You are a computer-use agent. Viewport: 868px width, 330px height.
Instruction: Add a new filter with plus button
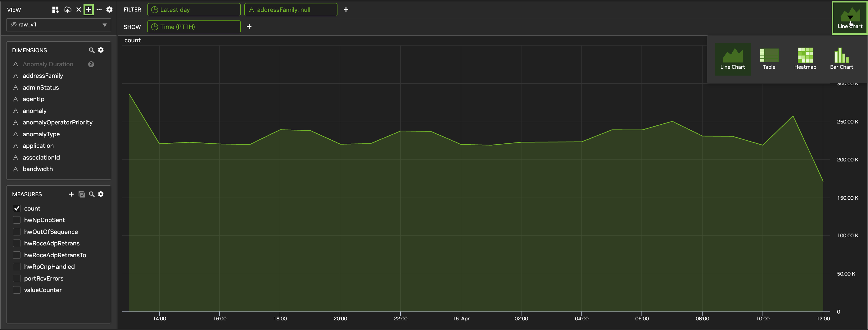click(x=346, y=10)
